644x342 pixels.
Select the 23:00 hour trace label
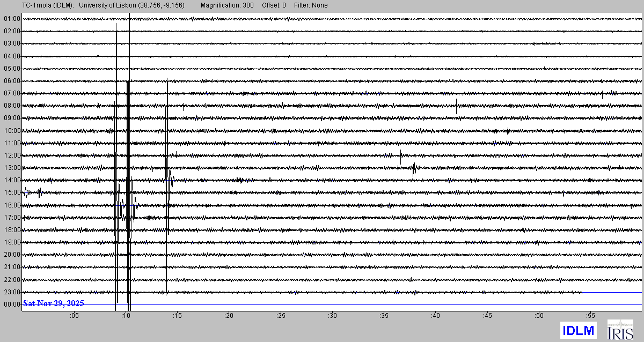[11, 292]
